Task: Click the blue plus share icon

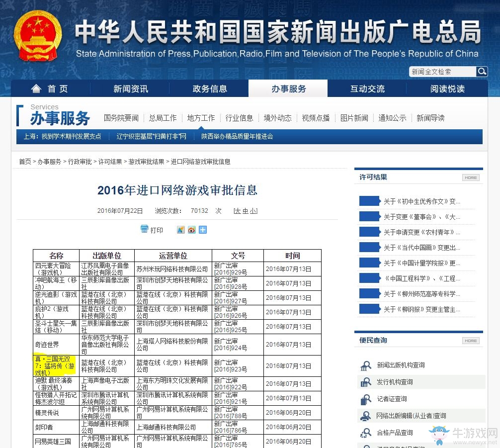Action: click(203, 230)
